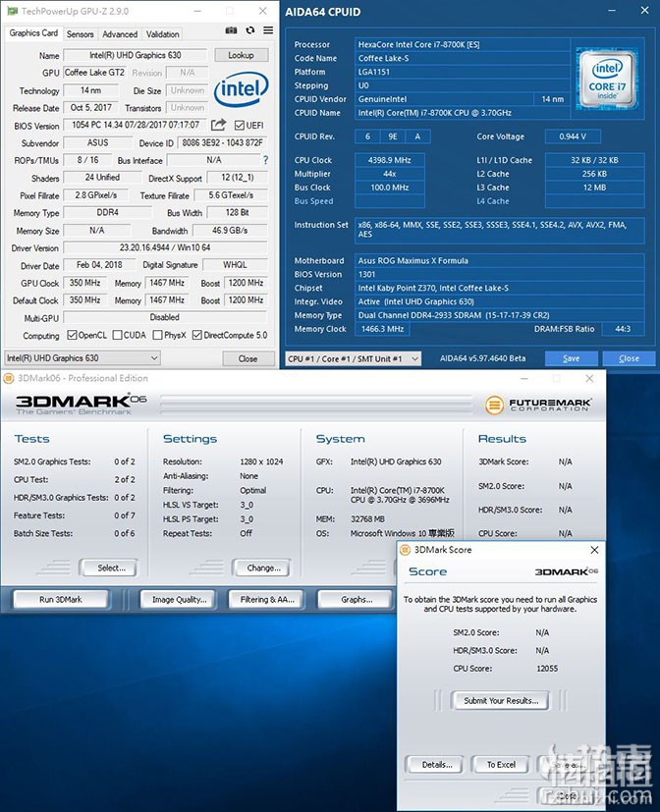This screenshot has height=812, width=660.
Task: Open Image Quality... in 3DMark06
Action: [179, 599]
